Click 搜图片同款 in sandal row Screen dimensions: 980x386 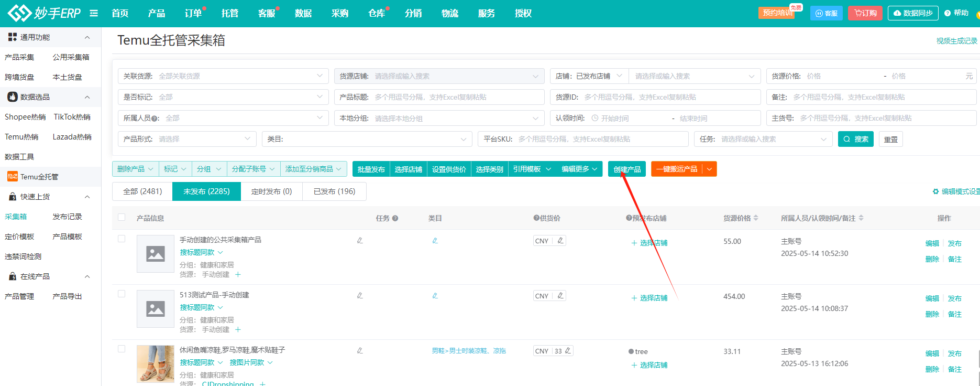click(x=251, y=362)
